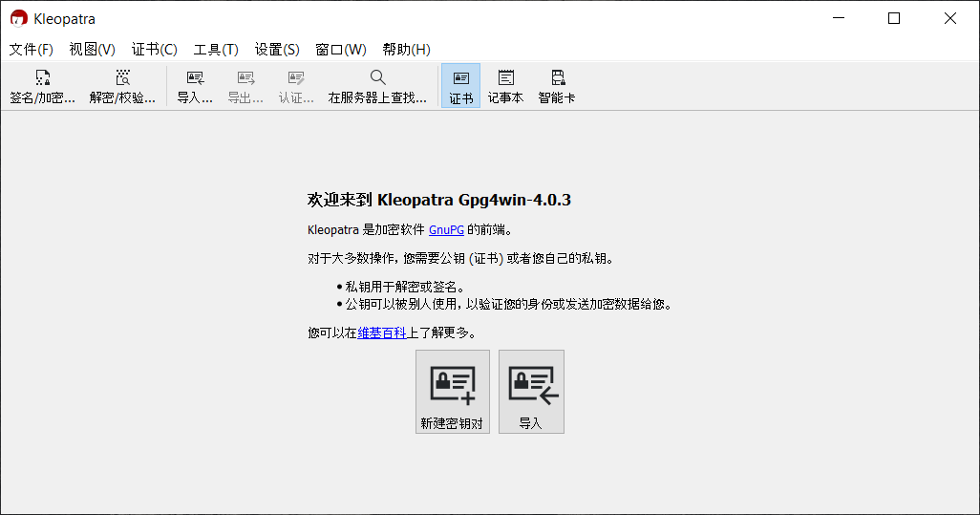Open the 文件(F) menu
The image size is (980, 515).
click(32, 50)
